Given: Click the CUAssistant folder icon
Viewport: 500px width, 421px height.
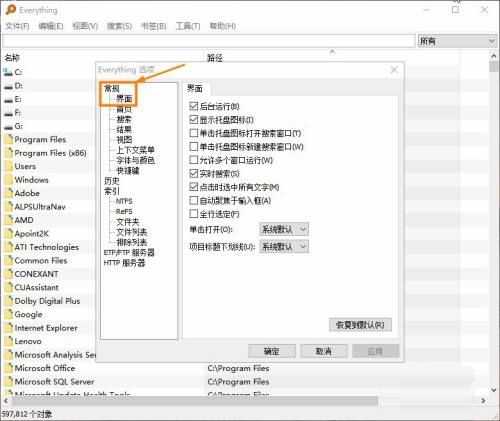Looking at the screenshot, I should (8, 287).
